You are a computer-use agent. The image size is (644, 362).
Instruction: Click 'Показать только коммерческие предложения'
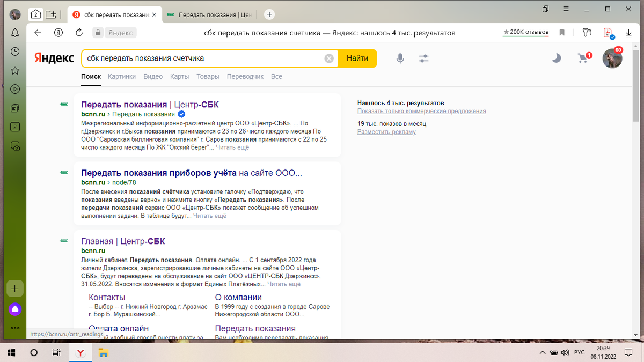[422, 111]
